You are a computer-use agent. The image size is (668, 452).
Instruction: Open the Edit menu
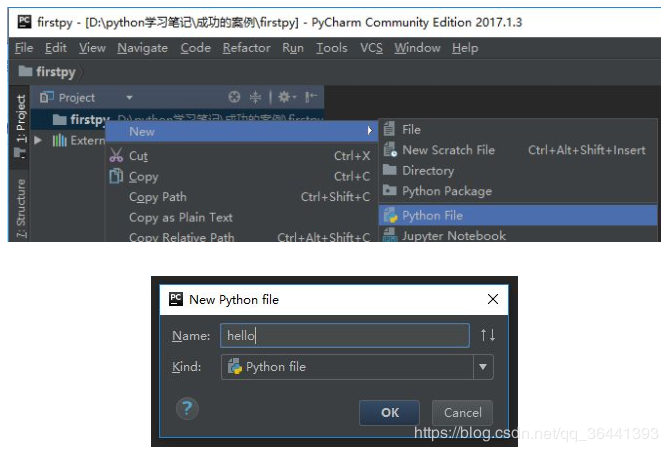56,48
